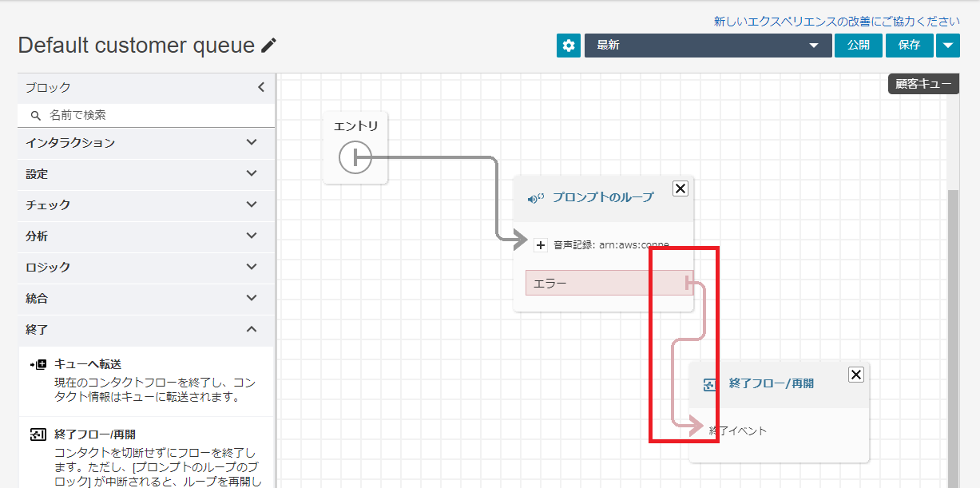The height and width of the screenshot is (488, 980).
Task: Follow the 新しいエクスペリエンスの改善にご協力ください link
Action: (837, 22)
